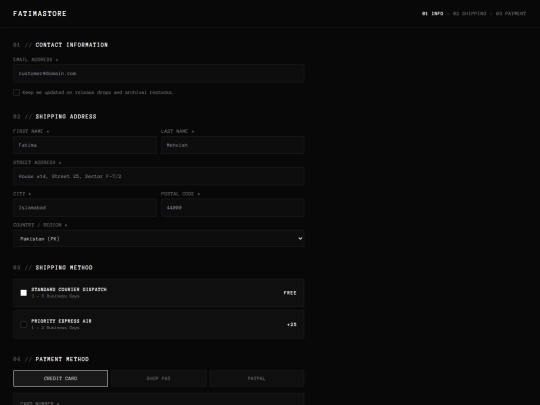Click the 'Keep me updated' label text
The width and height of the screenshot is (540, 405).
pyautogui.click(x=98, y=92)
